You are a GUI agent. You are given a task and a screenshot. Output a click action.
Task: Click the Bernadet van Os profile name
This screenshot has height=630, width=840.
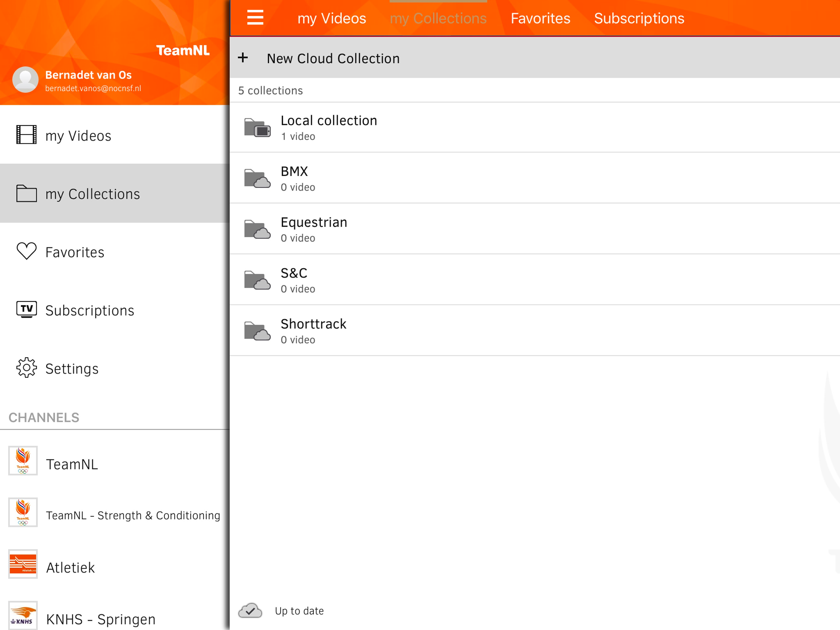click(x=89, y=75)
